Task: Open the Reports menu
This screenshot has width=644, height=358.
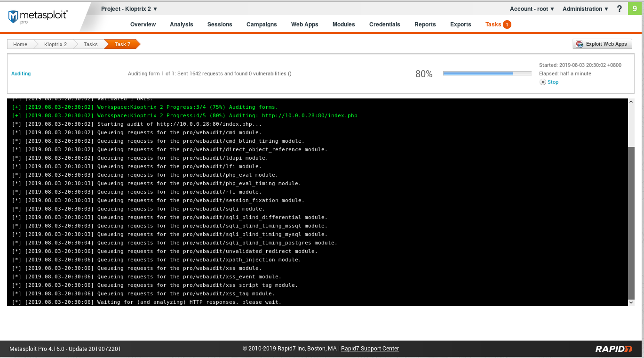Action: (425, 24)
